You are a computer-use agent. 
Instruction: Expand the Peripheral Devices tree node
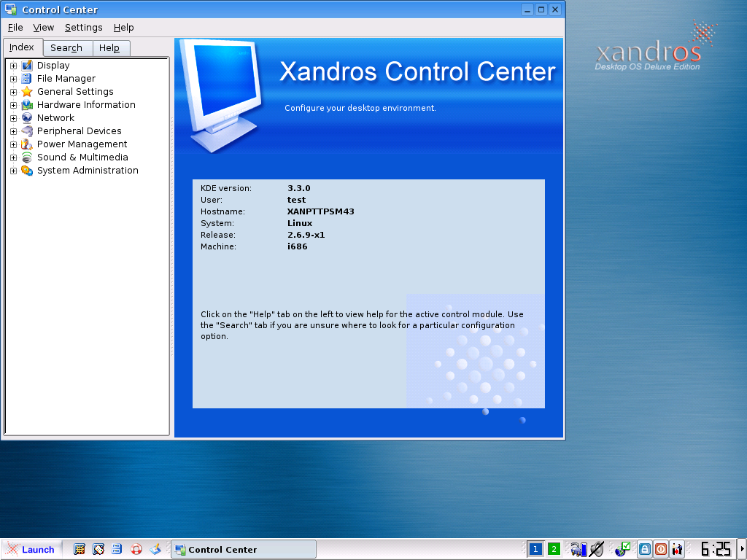13,131
